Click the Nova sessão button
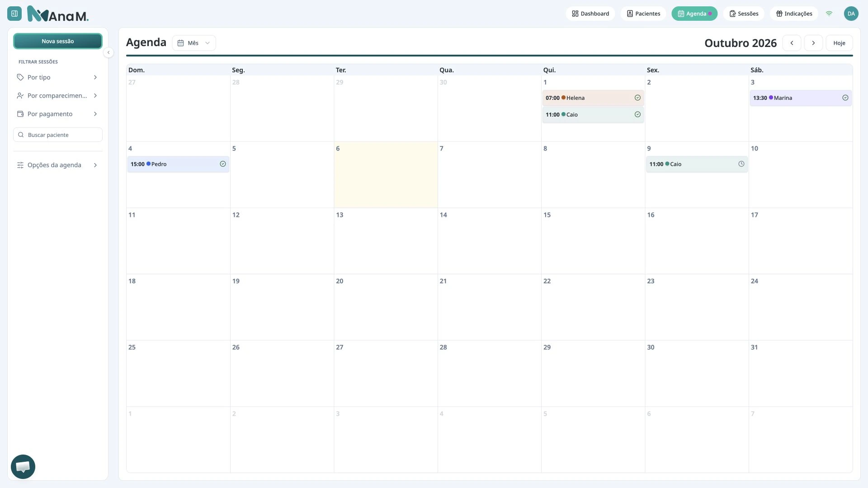The width and height of the screenshot is (868, 488). (x=58, y=41)
